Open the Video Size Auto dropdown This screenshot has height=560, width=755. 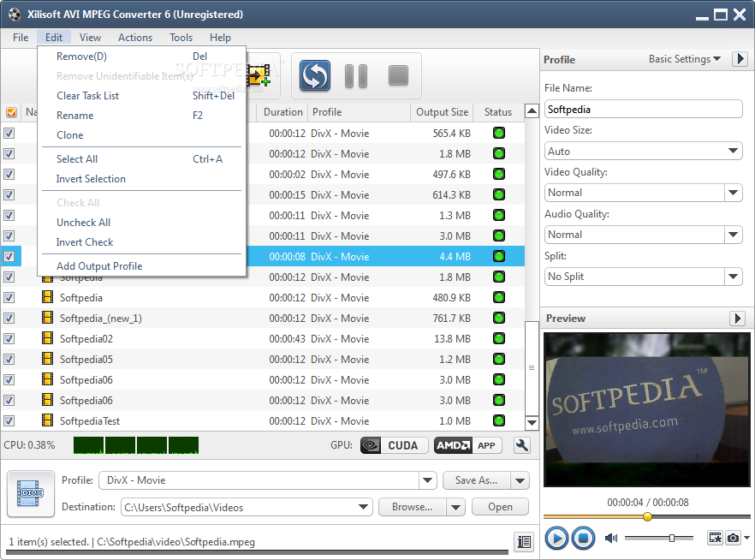(x=644, y=152)
